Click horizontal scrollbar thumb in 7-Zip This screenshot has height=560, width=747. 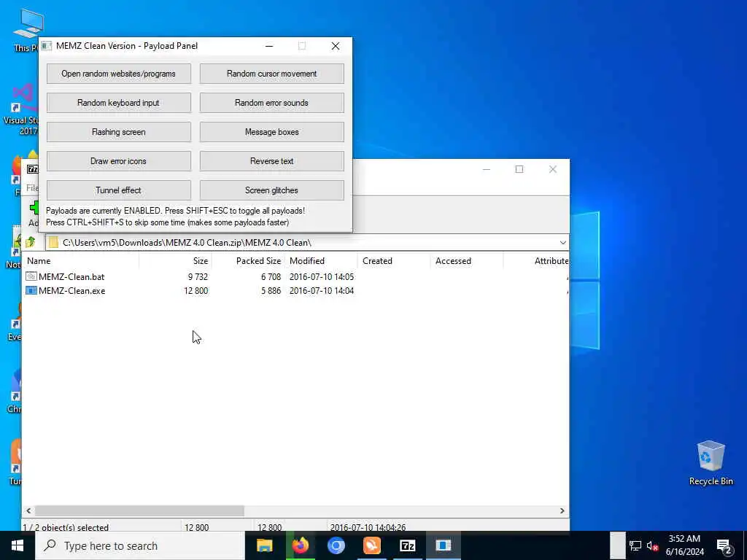139,510
